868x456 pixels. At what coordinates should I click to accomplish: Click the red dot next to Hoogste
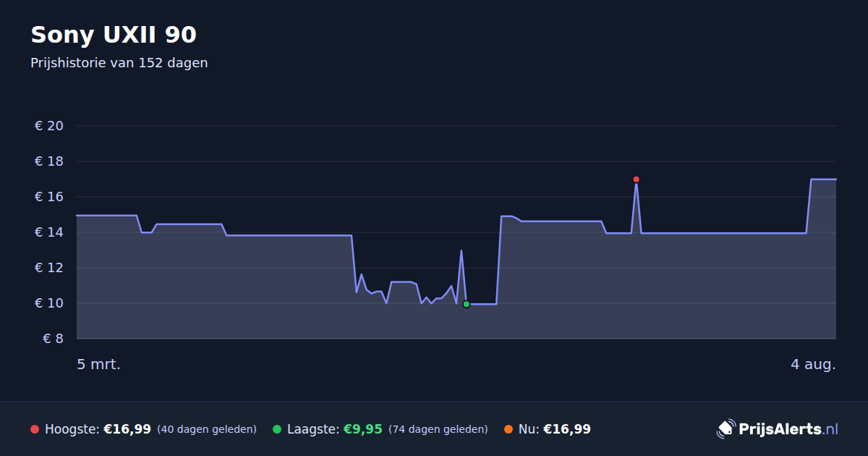pyautogui.click(x=35, y=429)
